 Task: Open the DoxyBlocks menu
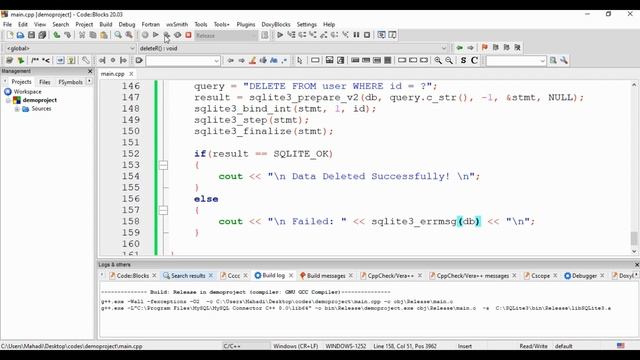coord(276,24)
